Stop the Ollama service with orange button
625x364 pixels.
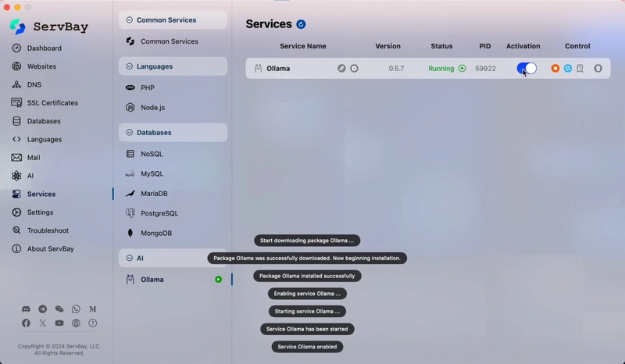coord(555,68)
